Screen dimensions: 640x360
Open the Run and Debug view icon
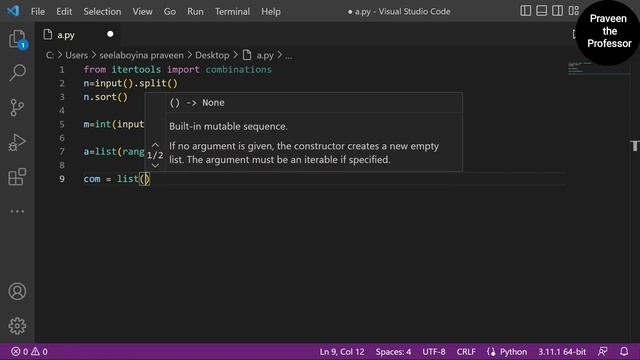point(17,142)
